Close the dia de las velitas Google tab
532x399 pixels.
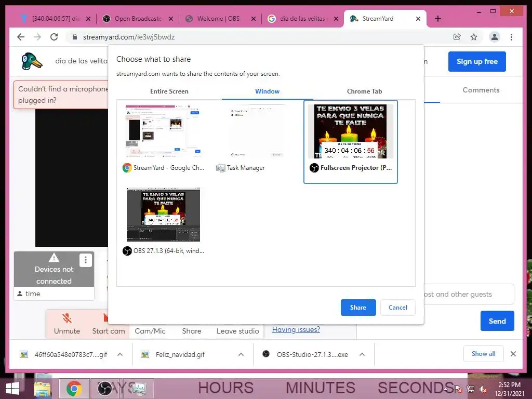(x=336, y=19)
